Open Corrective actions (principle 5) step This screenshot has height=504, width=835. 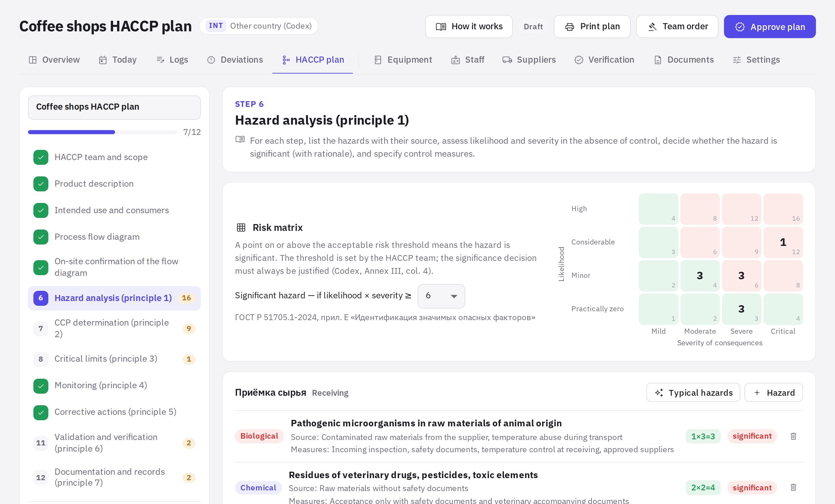click(x=114, y=412)
